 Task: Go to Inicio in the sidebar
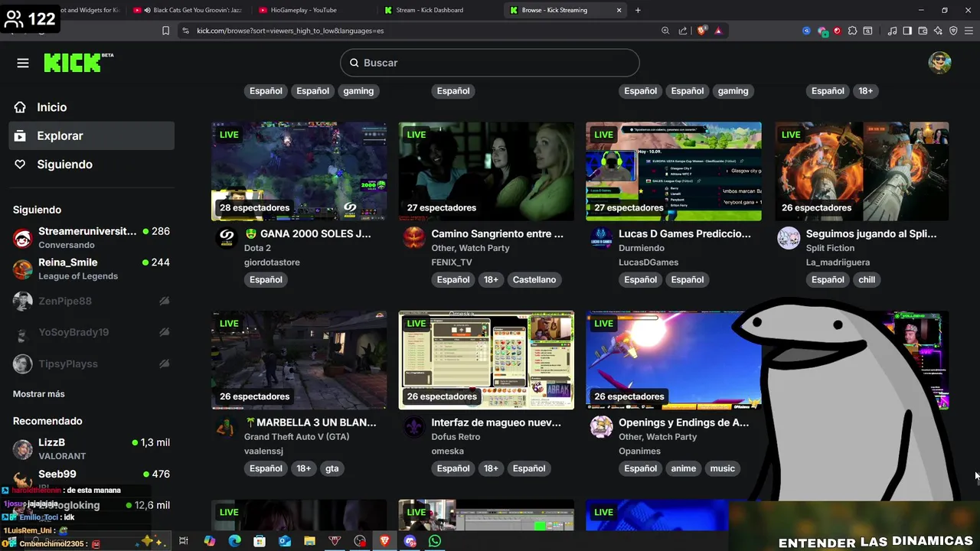coord(92,107)
